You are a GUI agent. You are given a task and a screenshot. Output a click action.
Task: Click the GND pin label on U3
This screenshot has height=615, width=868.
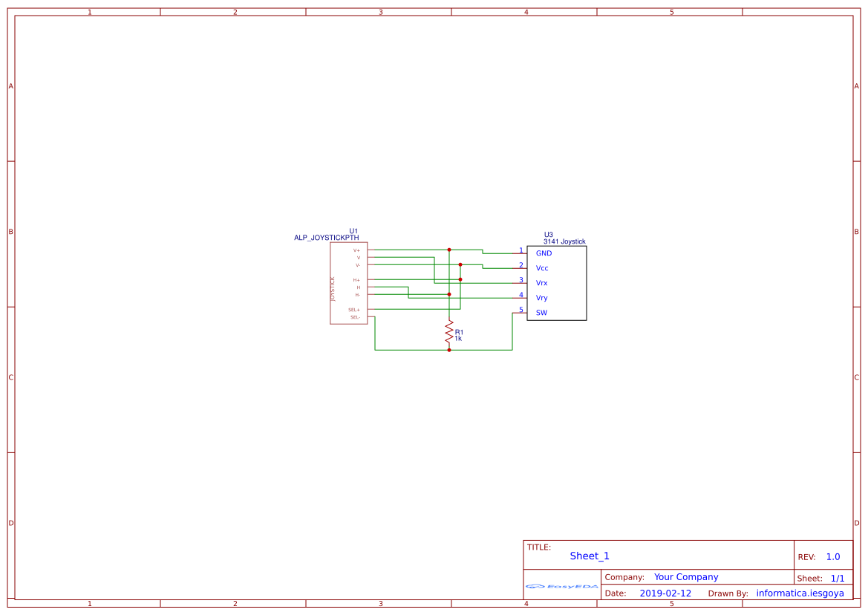(544, 253)
